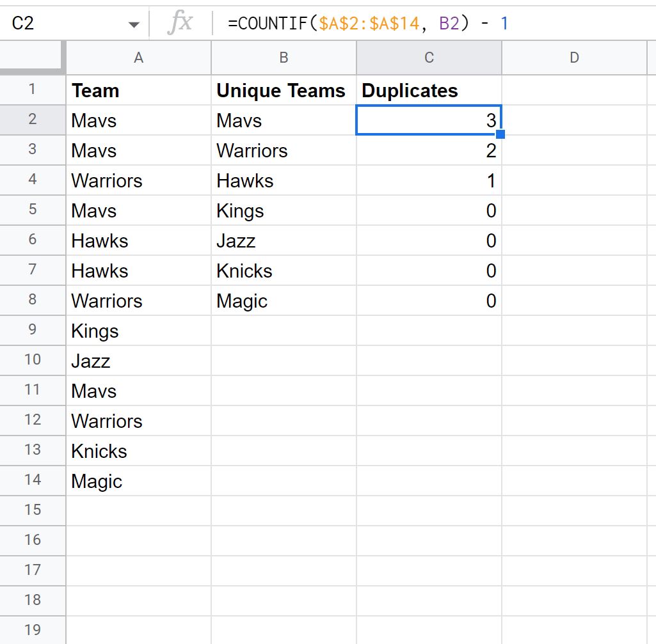The height and width of the screenshot is (644, 656).
Task: Click the fx function icon
Action: click(x=180, y=22)
